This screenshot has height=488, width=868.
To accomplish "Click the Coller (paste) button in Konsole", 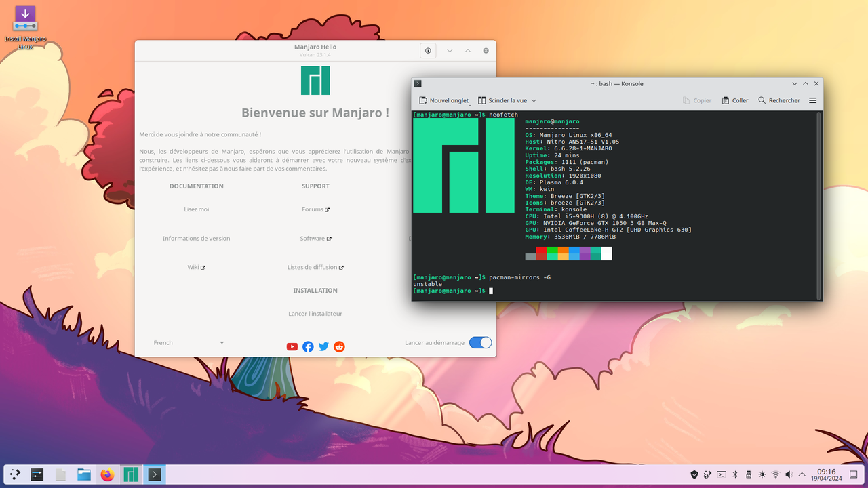I will [x=734, y=100].
